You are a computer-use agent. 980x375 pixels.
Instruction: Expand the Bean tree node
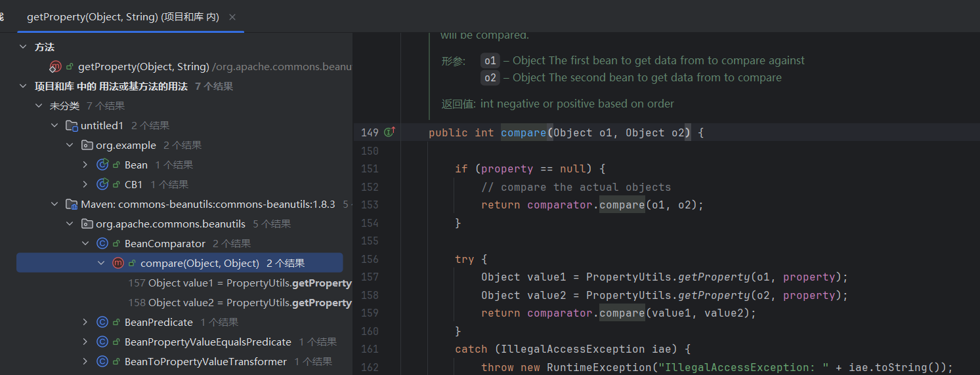tap(85, 165)
